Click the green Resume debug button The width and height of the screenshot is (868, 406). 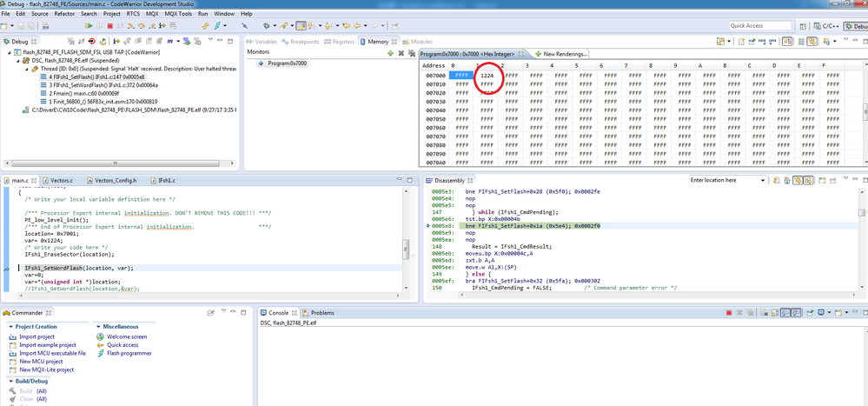[89, 26]
